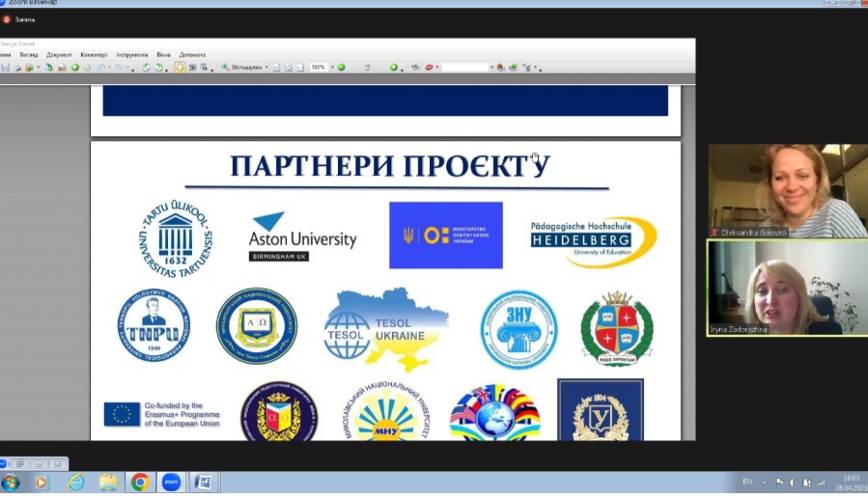Show hidden tray icons arrow
The width and height of the screenshot is (868, 497).
(765, 483)
